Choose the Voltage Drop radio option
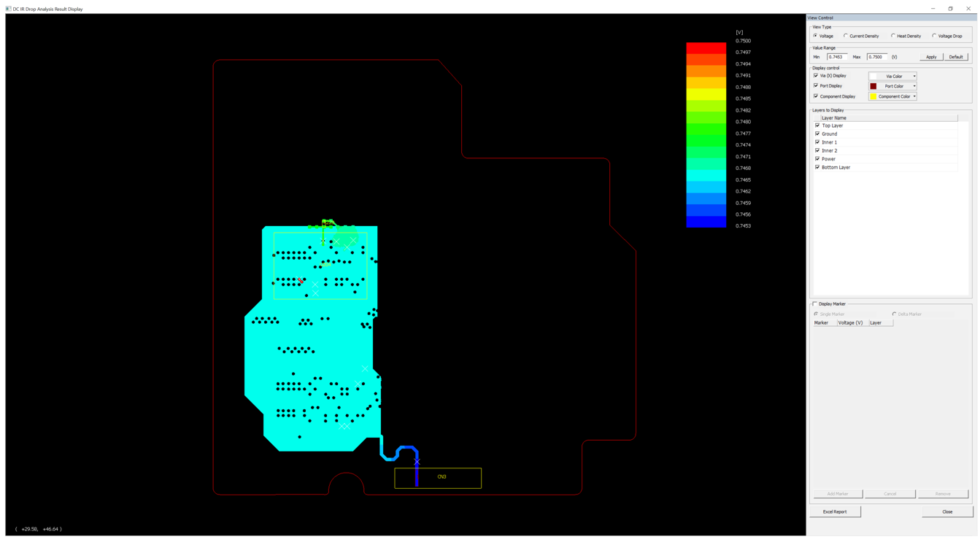The width and height of the screenshot is (980, 542). click(x=934, y=36)
